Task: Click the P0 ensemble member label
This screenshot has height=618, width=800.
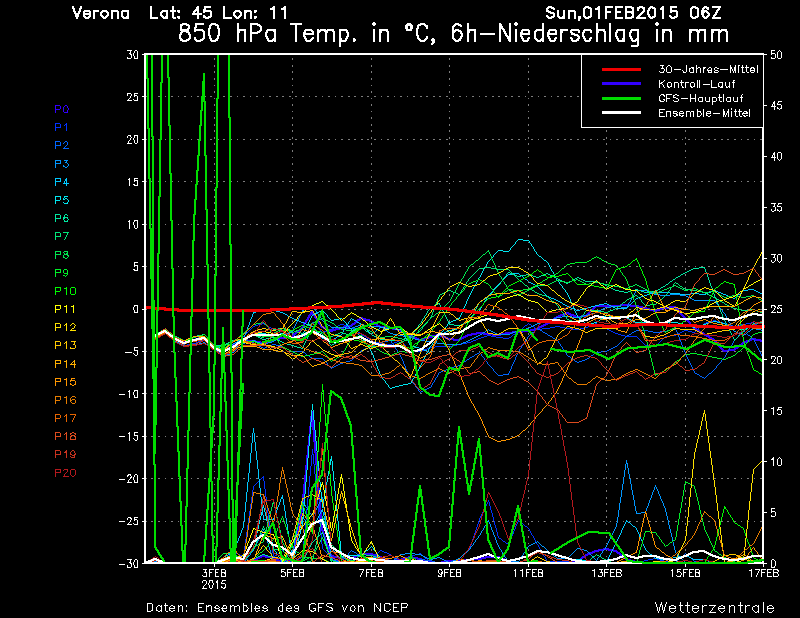Action: [x=61, y=109]
